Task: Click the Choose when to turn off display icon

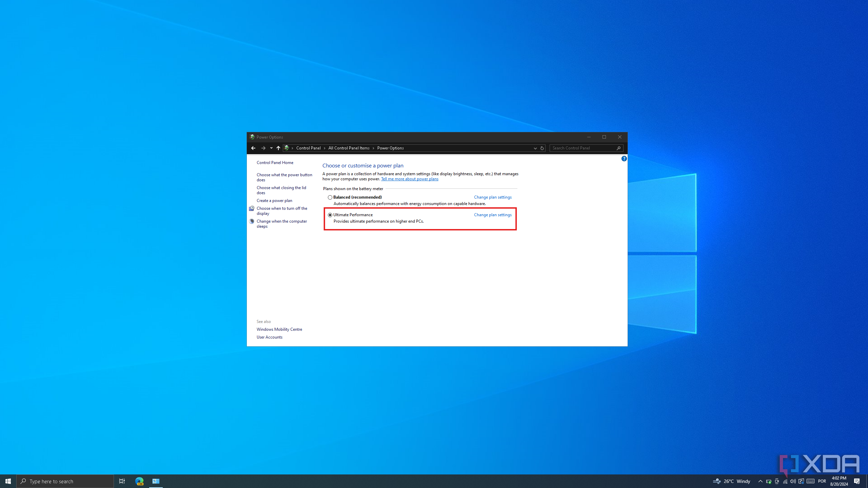Action: 252,208
